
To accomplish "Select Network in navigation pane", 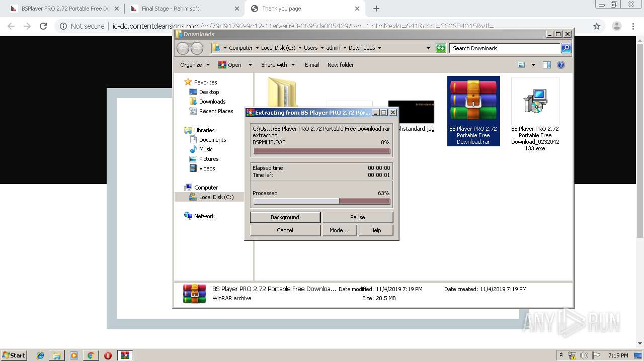I will [200, 216].
